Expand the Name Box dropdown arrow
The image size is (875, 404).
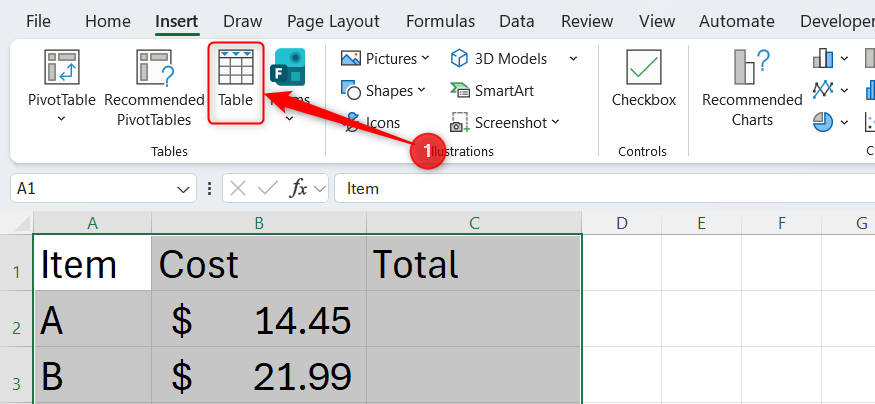coord(183,190)
